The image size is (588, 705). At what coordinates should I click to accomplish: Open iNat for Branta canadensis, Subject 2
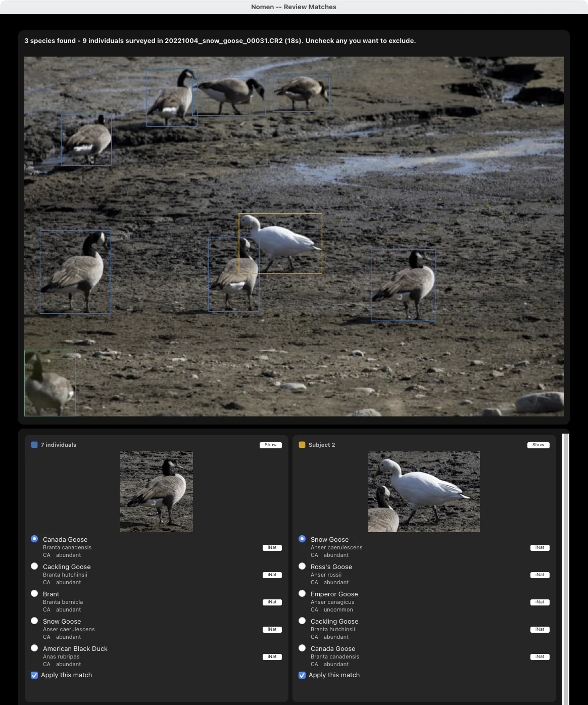(x=540, y=657)
